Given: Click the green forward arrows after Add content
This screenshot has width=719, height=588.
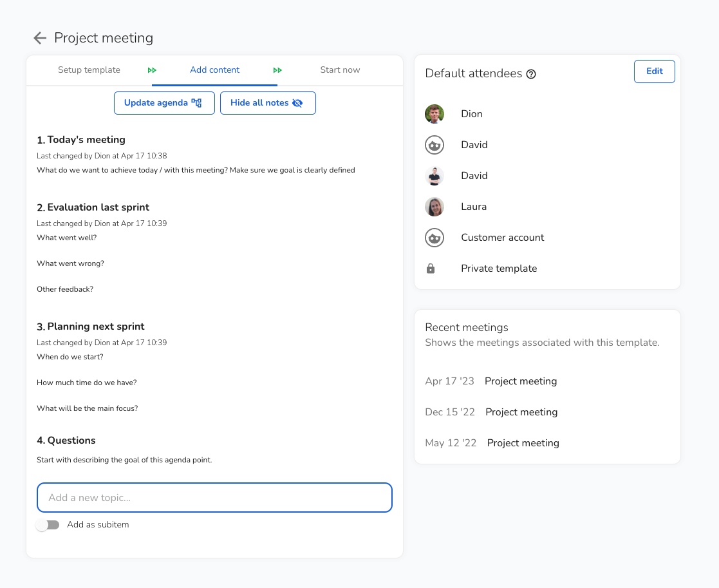Looking at the screenshot, I should pos(277,70).
